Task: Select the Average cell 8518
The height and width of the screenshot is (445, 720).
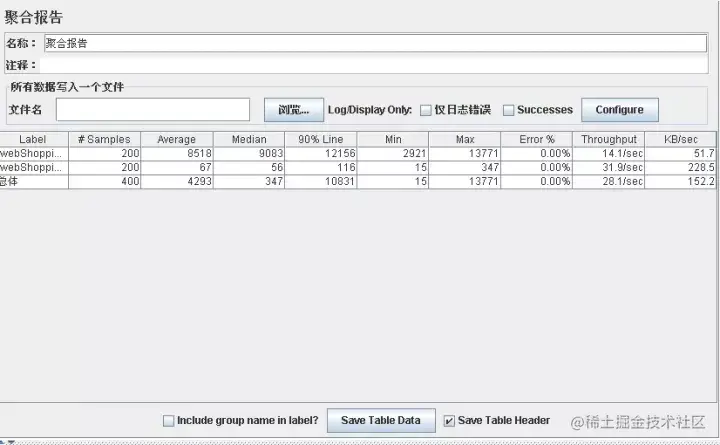Action: (177, 153)
